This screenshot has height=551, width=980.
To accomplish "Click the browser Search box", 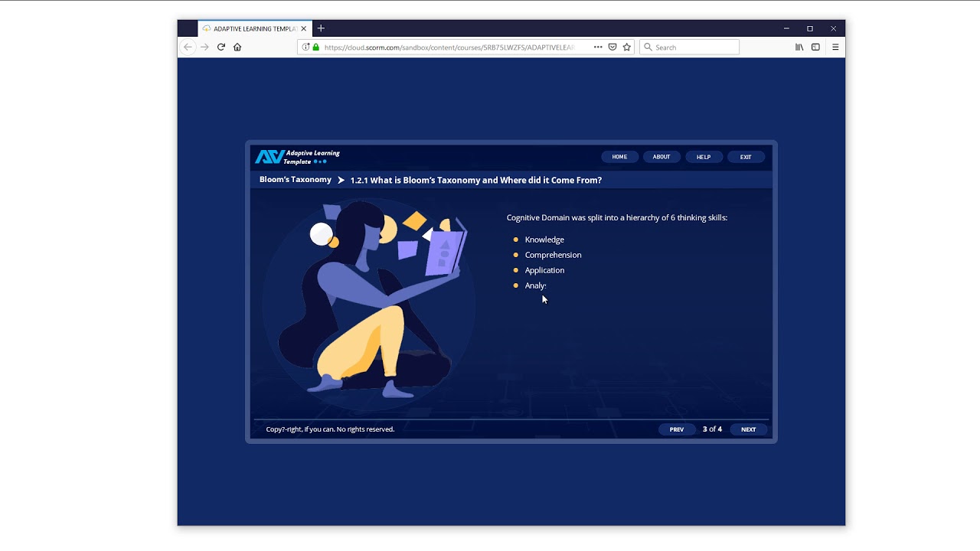I will coord(690,47).
